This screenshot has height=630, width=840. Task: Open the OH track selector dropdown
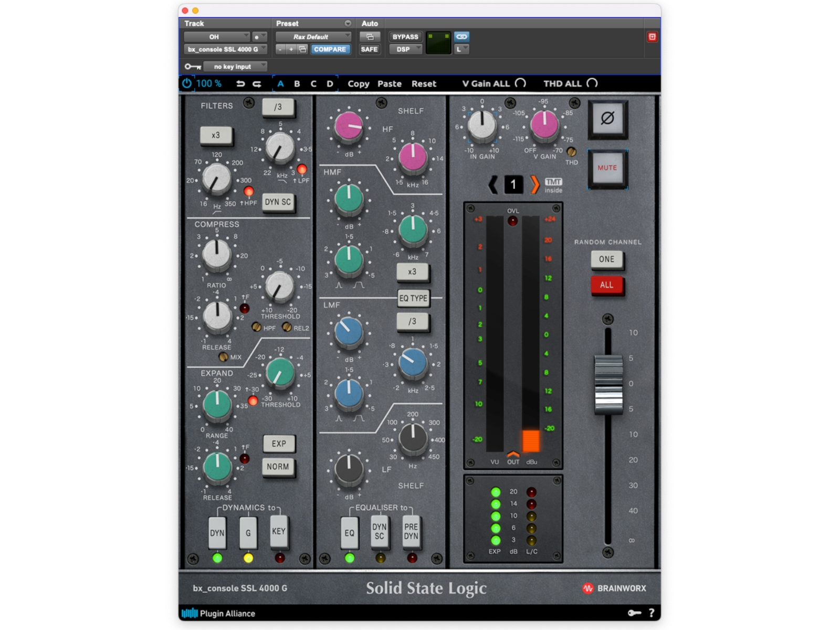(x=217, y=37)
